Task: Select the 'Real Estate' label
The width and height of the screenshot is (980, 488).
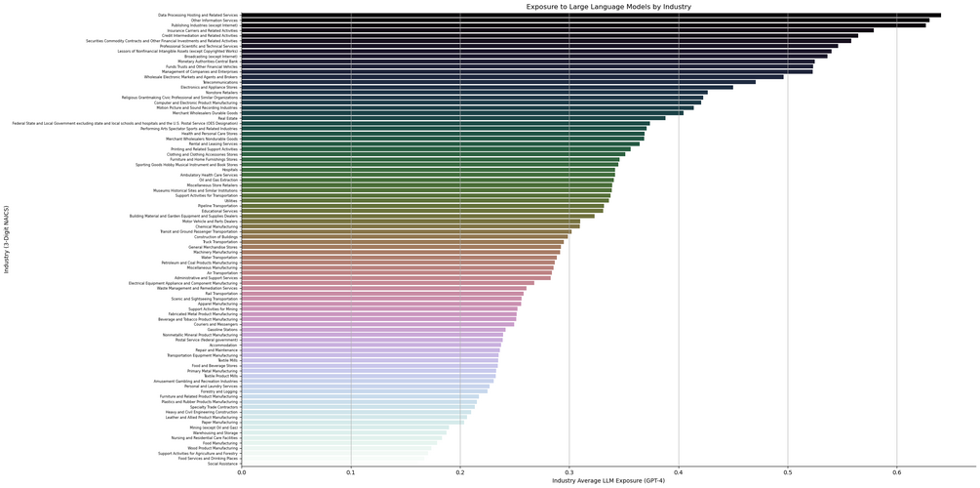Action: 227,118
